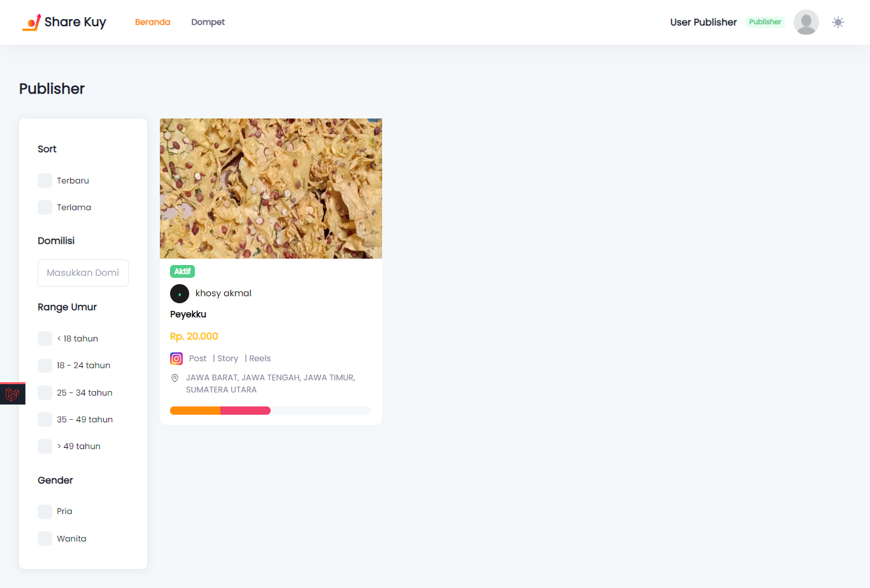
Task: Focus the Masukkan Domisili input field
Action: pos(83,273)
